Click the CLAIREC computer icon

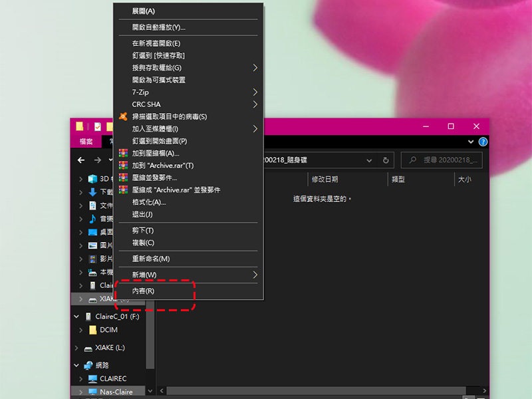click(x=92, y=378)
